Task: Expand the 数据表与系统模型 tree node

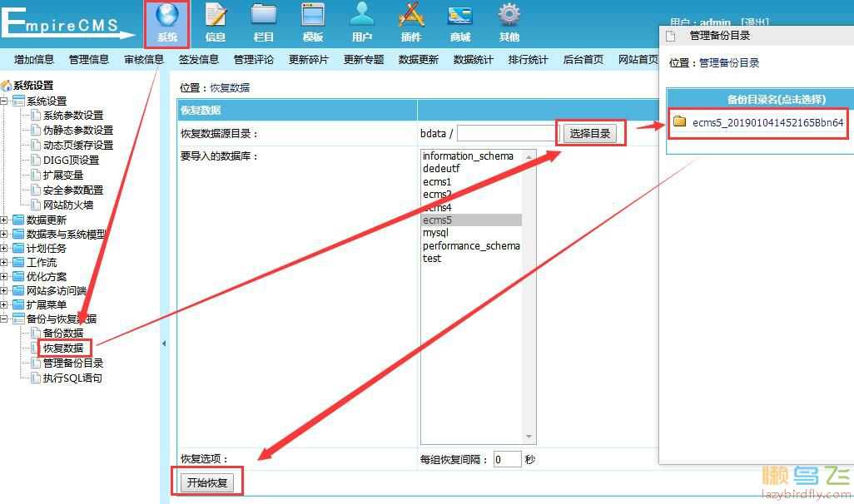Action: click(x=4, y=234)
